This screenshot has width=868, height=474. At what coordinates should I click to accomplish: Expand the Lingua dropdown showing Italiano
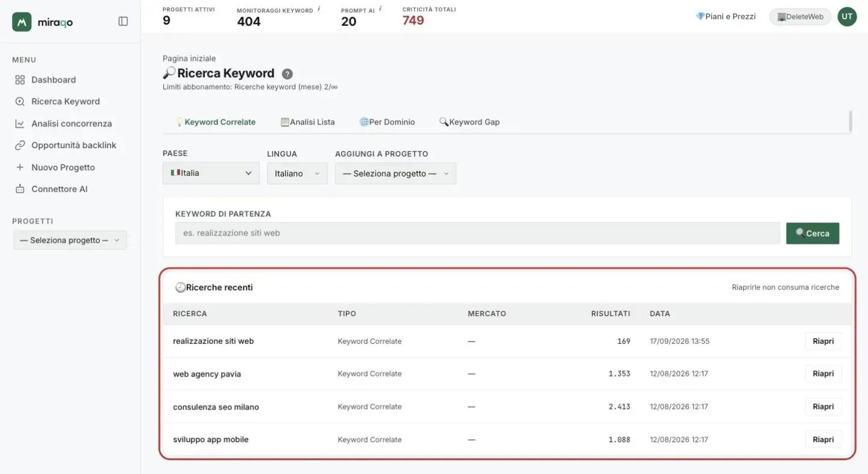tap(297, 173)
